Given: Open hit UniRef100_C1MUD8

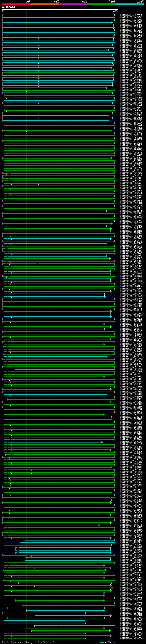Looking at the screenshot, I should pyautogui.click(x=131, y=27).
